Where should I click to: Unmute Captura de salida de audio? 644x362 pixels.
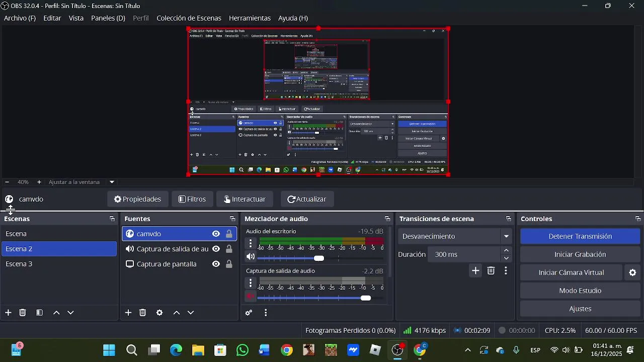(251, 297)
